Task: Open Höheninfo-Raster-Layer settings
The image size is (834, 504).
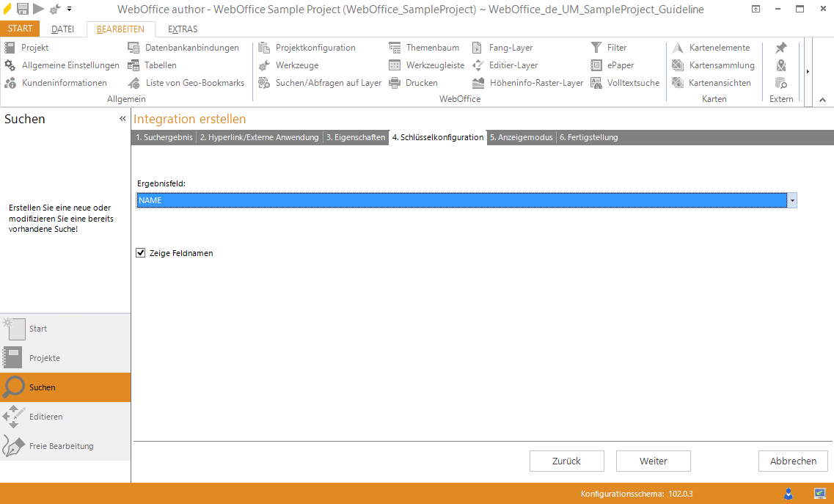Action: pos(478,83)
